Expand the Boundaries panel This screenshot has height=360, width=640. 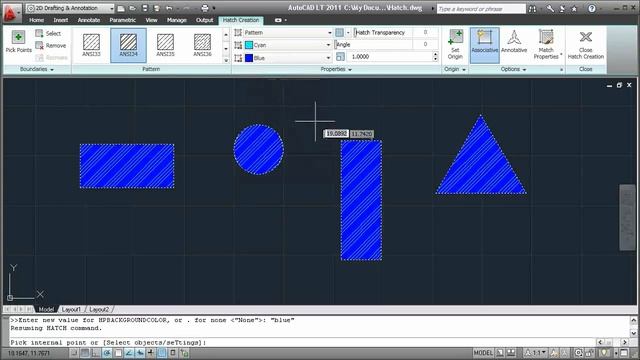coord(37,69)
